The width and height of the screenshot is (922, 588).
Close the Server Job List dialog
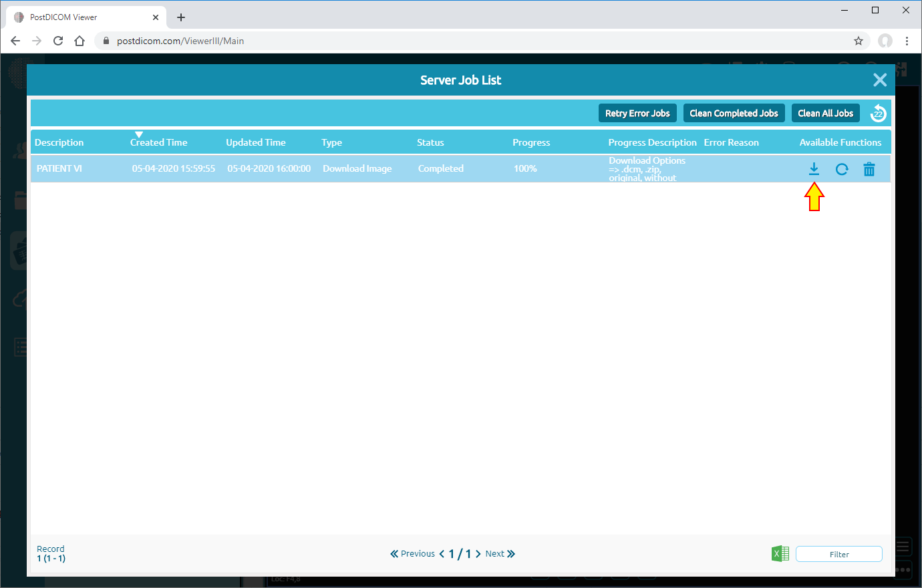[x=880, y=80]
